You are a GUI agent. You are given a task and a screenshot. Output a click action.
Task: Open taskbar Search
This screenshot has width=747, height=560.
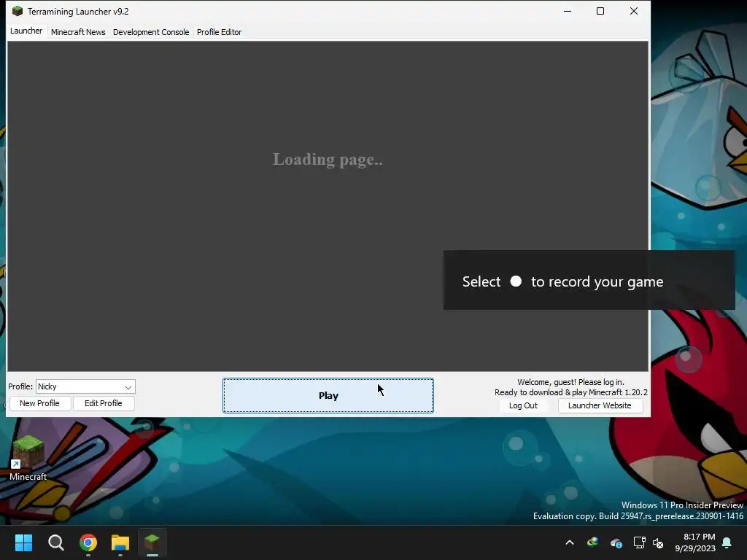pos(55,542)
